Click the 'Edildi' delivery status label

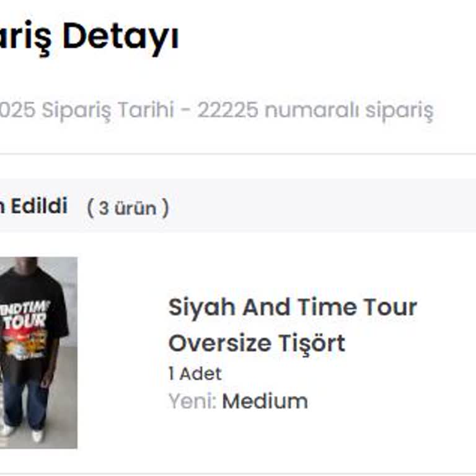click(39, 206)
